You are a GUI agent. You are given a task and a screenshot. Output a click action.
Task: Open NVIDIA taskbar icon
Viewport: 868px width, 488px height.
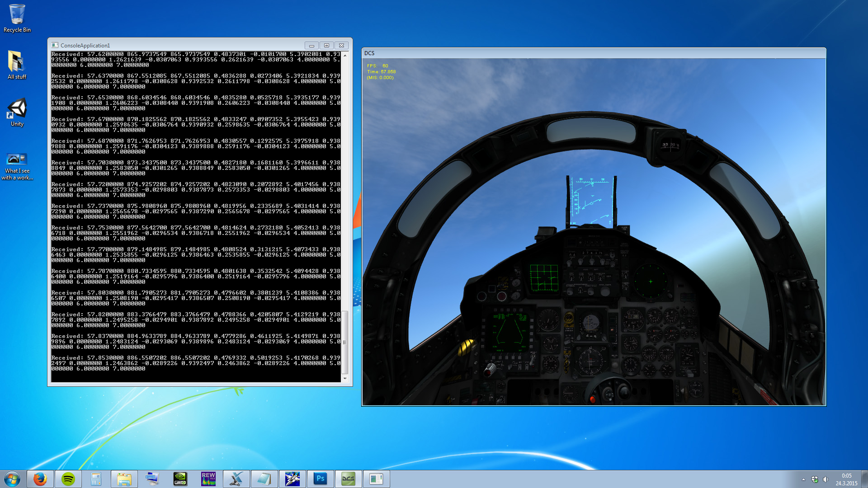pos(180,479)
